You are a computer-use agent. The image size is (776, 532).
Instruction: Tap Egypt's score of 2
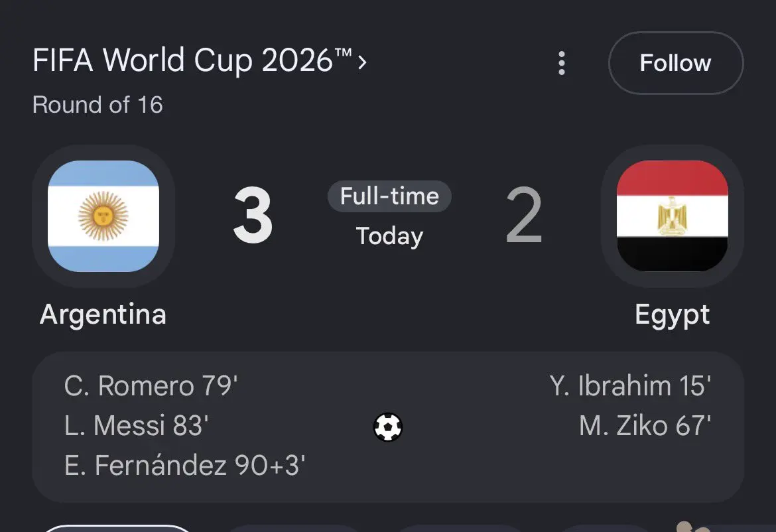tap(524, 216)
